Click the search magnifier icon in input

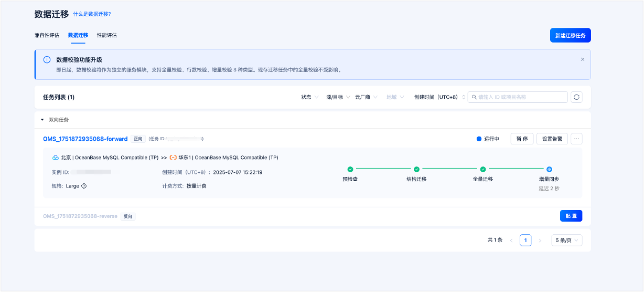(474, 97)
